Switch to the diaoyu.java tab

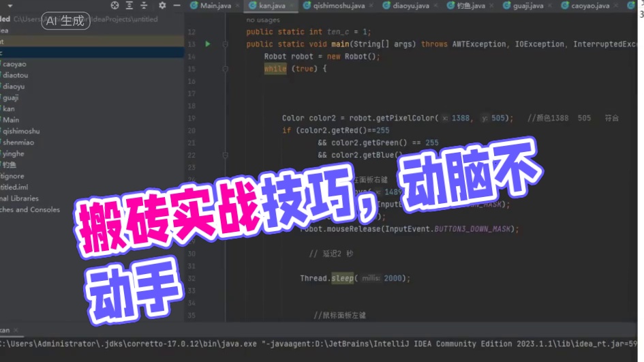[410, 5]
